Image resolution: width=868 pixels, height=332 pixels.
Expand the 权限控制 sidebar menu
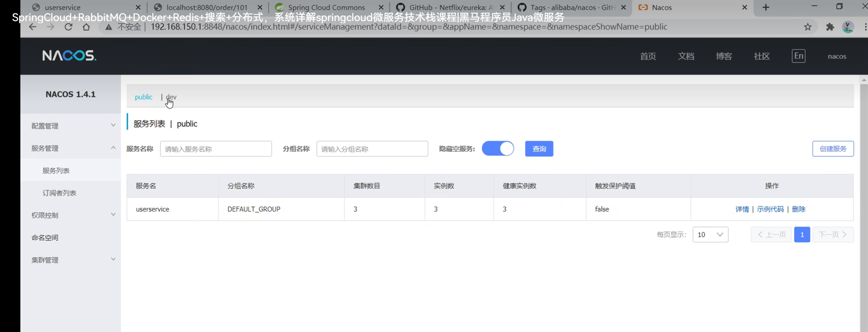[71, 215]
